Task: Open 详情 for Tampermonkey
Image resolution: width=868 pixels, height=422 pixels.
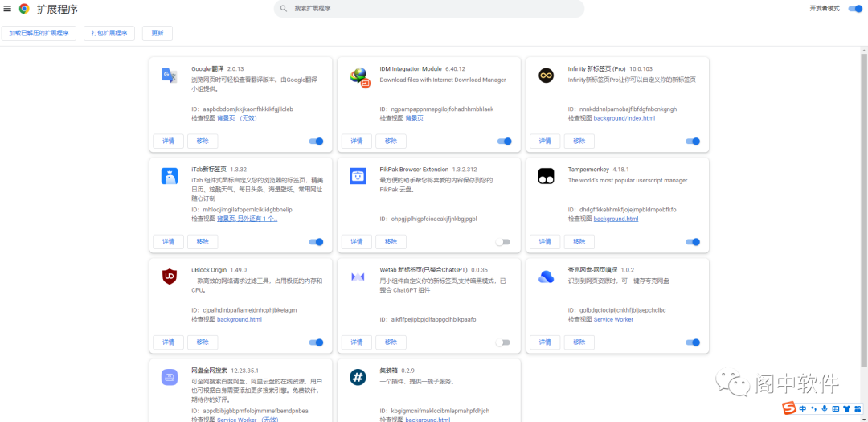Action: tap(545, 242)
